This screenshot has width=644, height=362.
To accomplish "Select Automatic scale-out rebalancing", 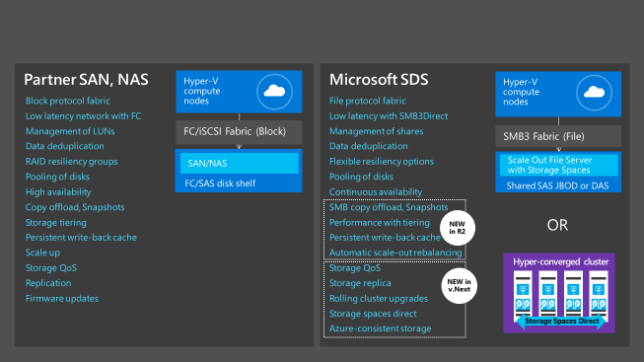I will (395, 253).
